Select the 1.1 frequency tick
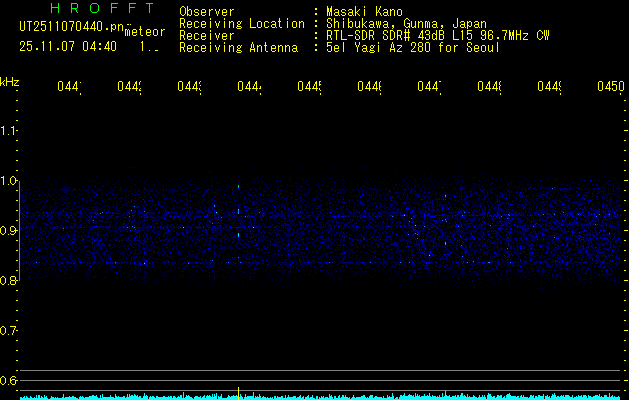 pyautogui.click(x=10, y=131)
